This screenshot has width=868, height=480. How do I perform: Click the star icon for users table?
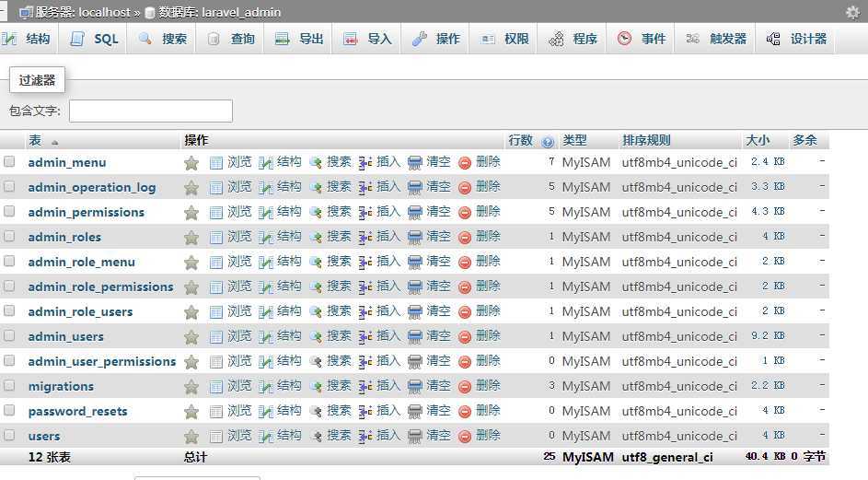click(191, 437)
